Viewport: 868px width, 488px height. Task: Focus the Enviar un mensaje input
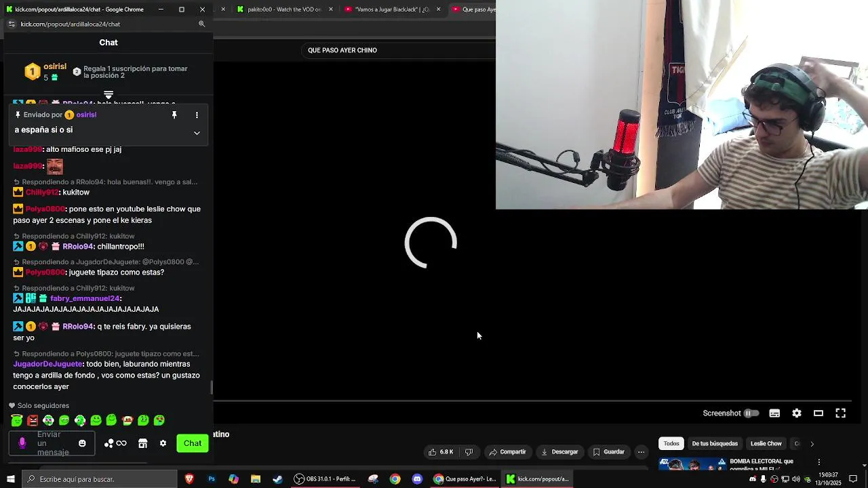click(x=53, y=443)
